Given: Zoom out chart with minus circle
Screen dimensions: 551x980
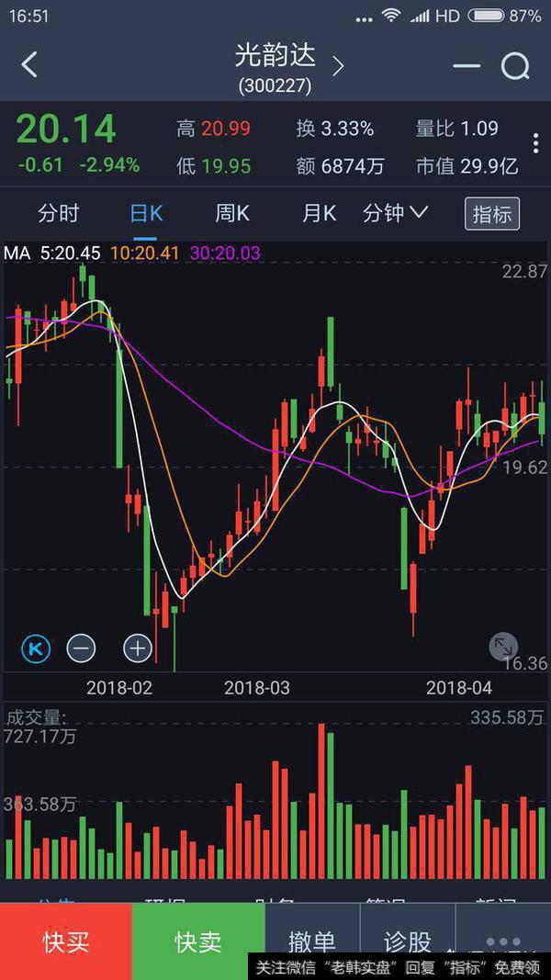Looking at the screenshot, I should [x=81, y=648].
